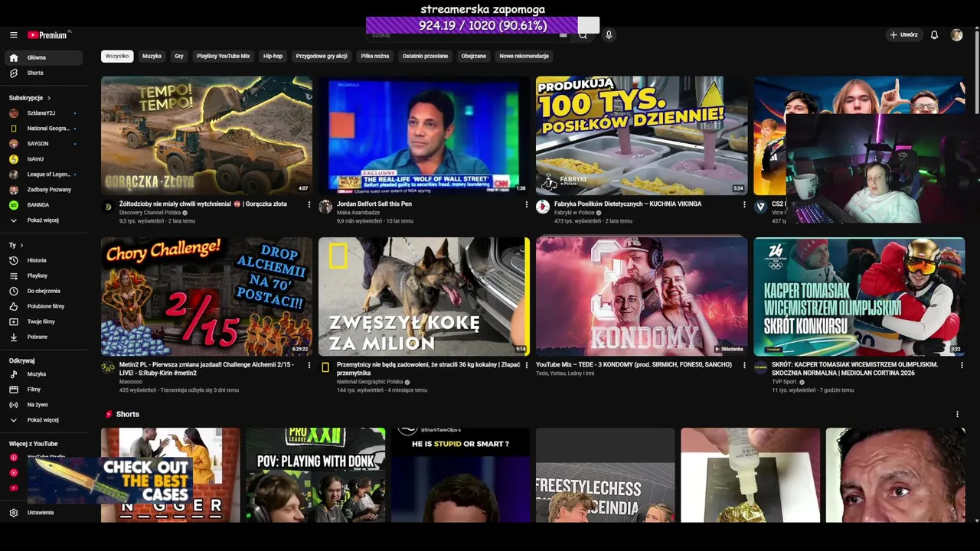Play the Kondomy mix thumbnail
Image resolution: width=980 pixels, height=551 pixels.
[x=642, y=296]
